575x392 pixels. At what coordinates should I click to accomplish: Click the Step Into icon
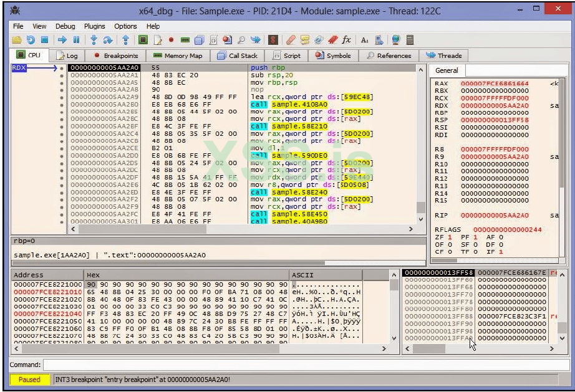coord(94,40)
